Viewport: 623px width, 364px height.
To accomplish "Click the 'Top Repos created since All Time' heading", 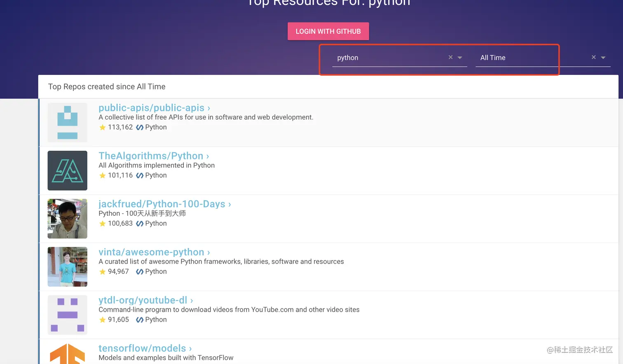I will point(107,86).
